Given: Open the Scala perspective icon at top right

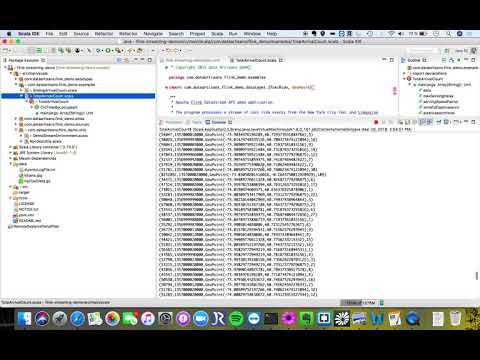Looking at the screenshot, I should (x=474, y=51).
